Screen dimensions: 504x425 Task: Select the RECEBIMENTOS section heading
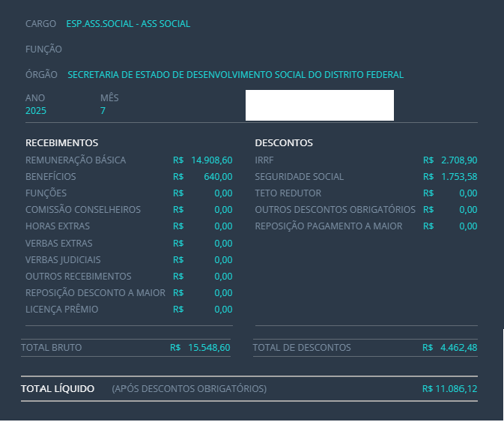pos(62,143)
